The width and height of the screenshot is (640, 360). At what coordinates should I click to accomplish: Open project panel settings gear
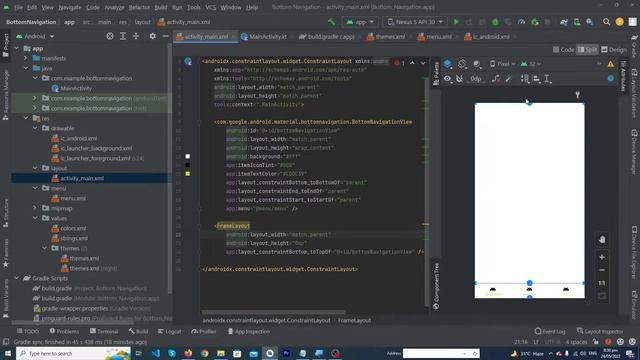(152, 36)
